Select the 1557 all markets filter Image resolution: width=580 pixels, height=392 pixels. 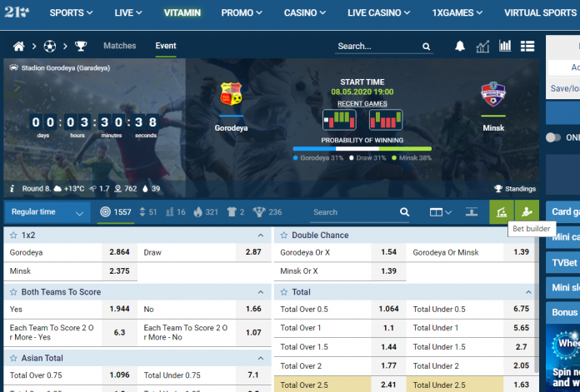116,212
